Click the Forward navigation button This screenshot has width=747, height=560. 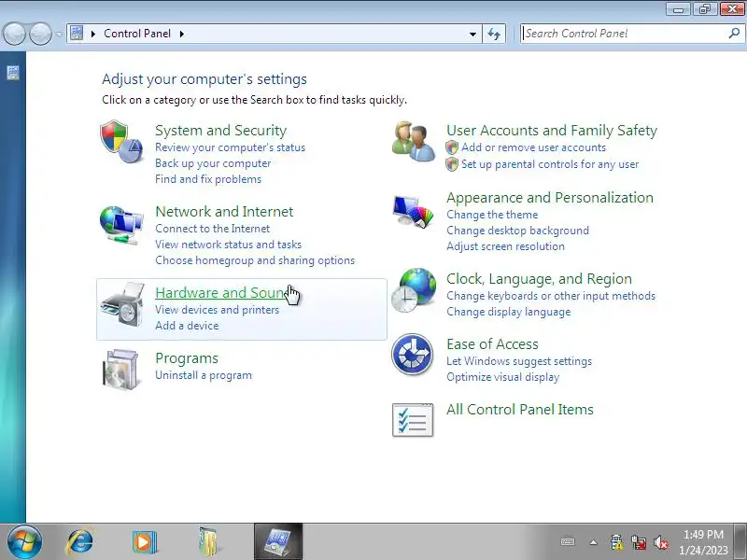click(41, 35)
